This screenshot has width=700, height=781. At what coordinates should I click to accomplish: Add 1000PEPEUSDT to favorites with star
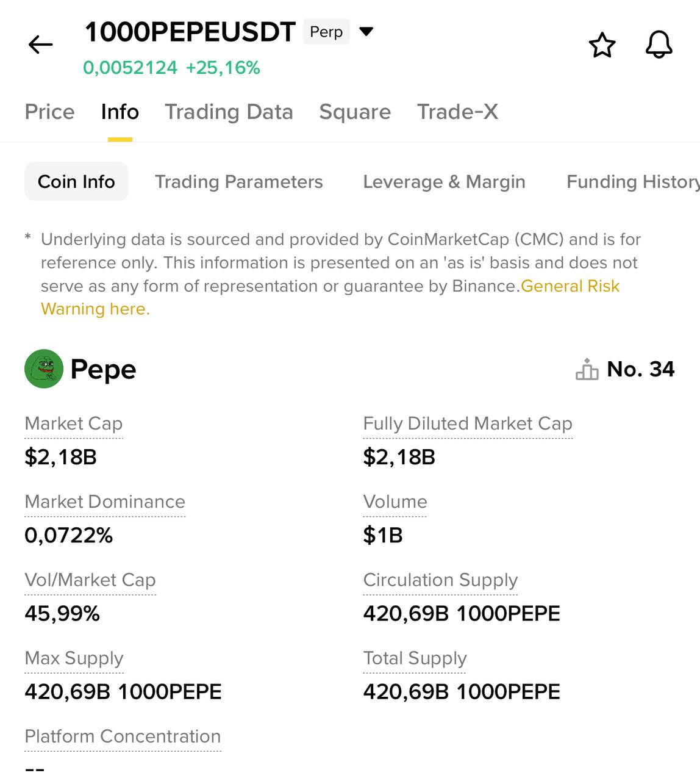[x=602, y=45]
